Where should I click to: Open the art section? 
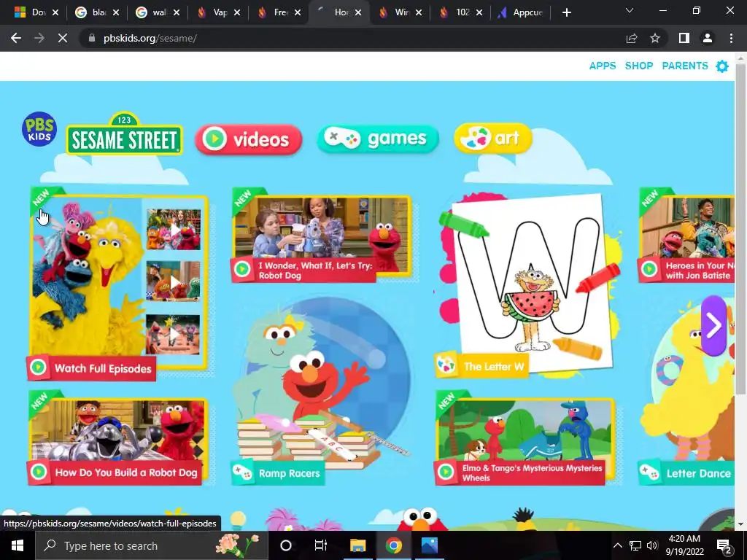pos(492,139)
